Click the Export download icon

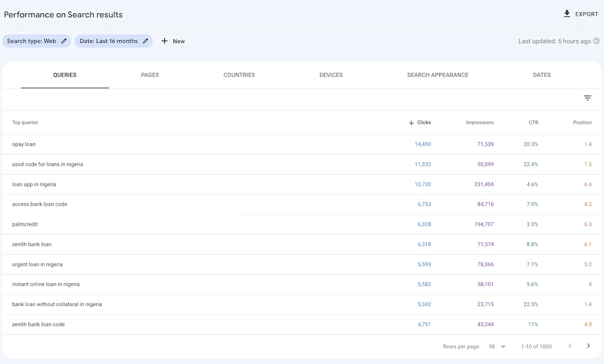pyautogui.click(x=567, y=13)
